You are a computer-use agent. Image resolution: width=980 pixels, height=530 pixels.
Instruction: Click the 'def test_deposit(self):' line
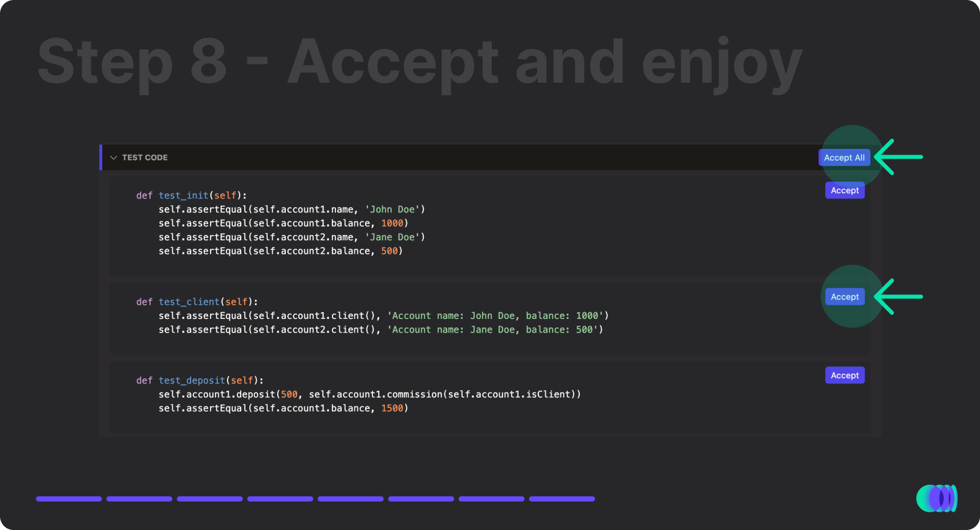(x=200, y=381)
